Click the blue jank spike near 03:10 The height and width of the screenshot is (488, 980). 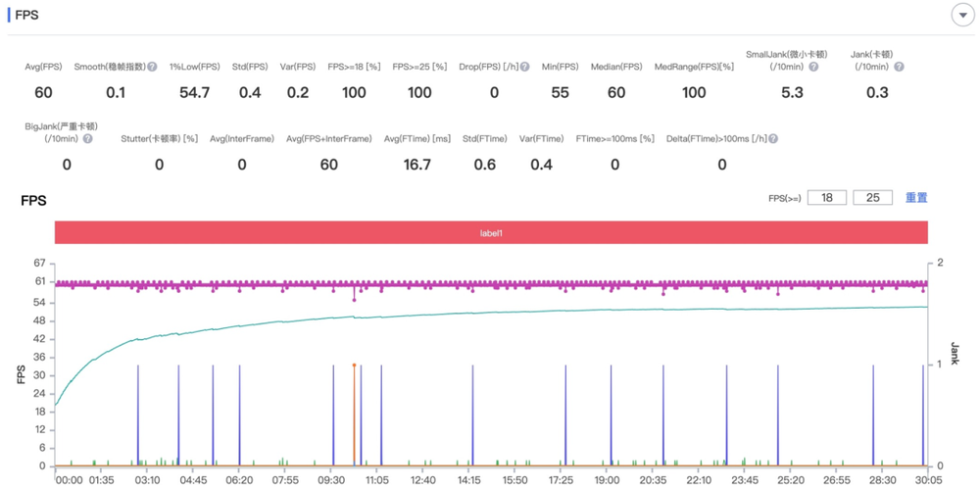(138, 412)
